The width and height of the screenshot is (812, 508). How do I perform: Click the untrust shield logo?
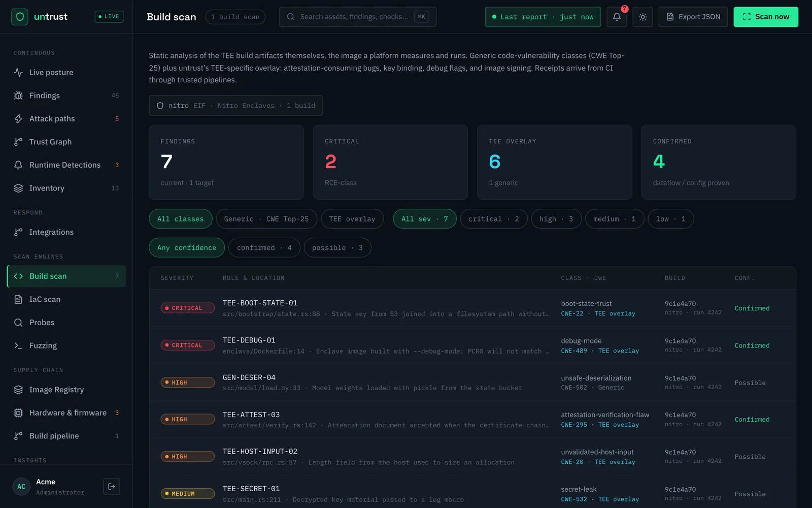tap(20, 17)
